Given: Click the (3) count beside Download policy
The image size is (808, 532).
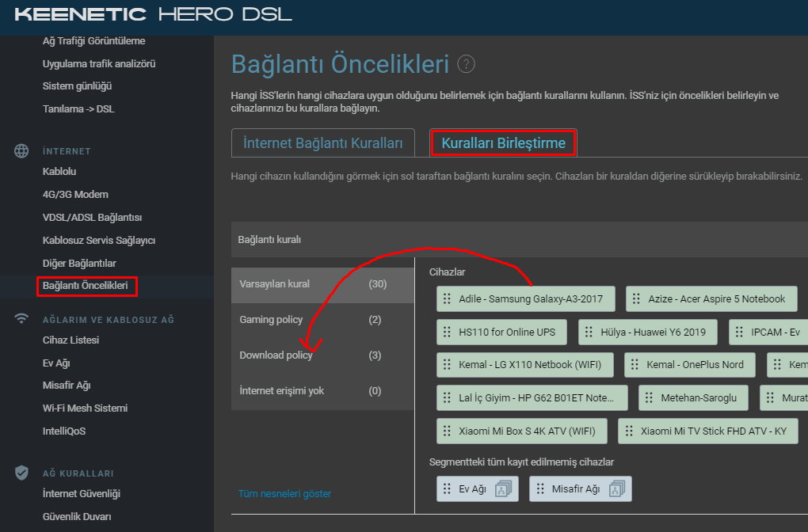Looking at the screenshot, I should (375, 355).
